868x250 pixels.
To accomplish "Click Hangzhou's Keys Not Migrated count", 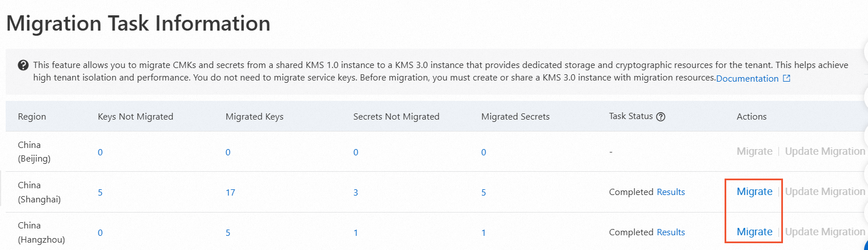I will [100, 233].
